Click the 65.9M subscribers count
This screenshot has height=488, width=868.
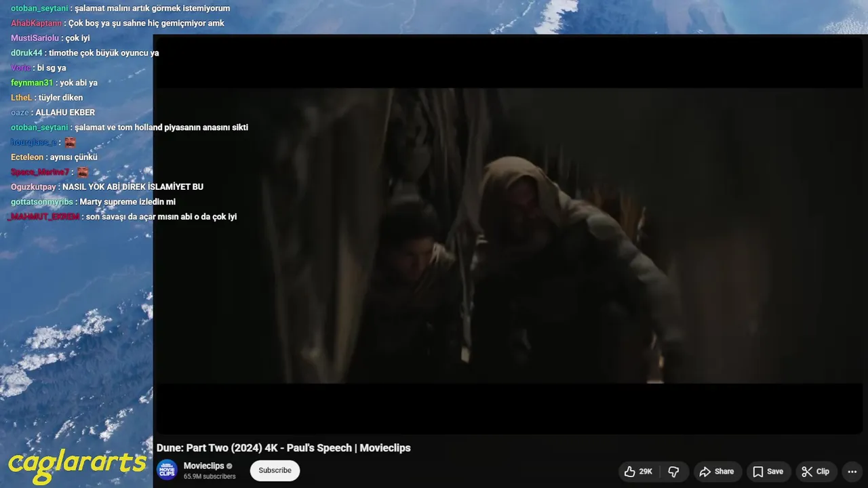tap(210, 476)
